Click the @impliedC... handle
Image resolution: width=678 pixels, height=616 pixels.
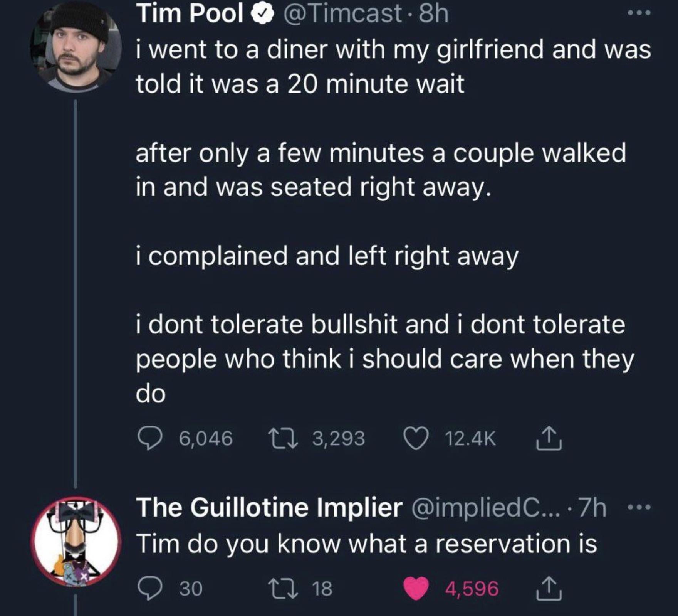pyautogui.click(x=486, y=508)
